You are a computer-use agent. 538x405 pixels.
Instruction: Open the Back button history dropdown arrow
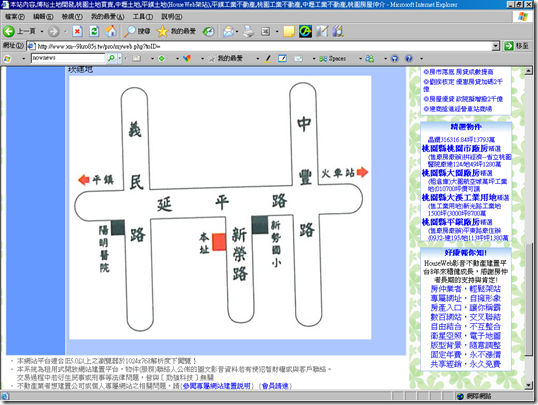pyautogui.click(x=42, y=32)
